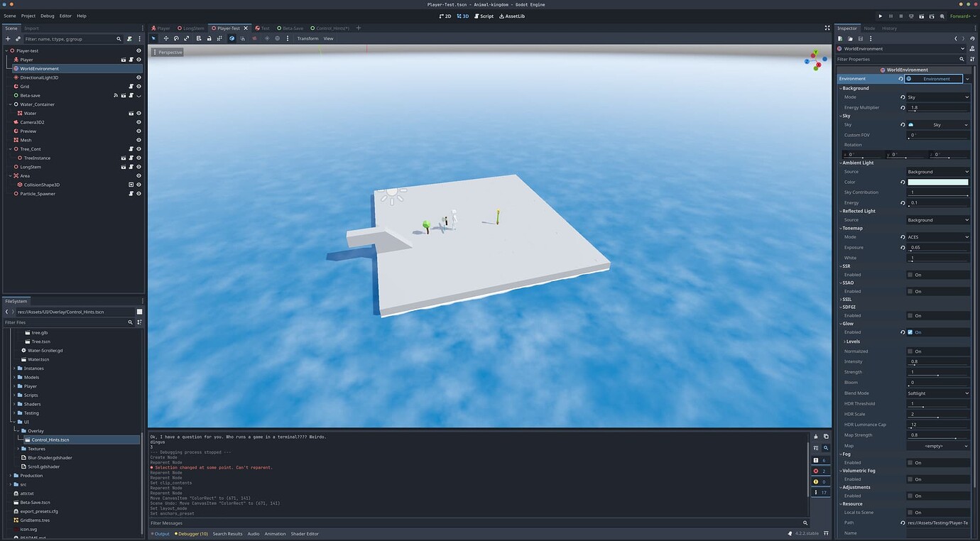Switch to the Node dock tab
Viewport: 980px width, 541px height.
869,28
